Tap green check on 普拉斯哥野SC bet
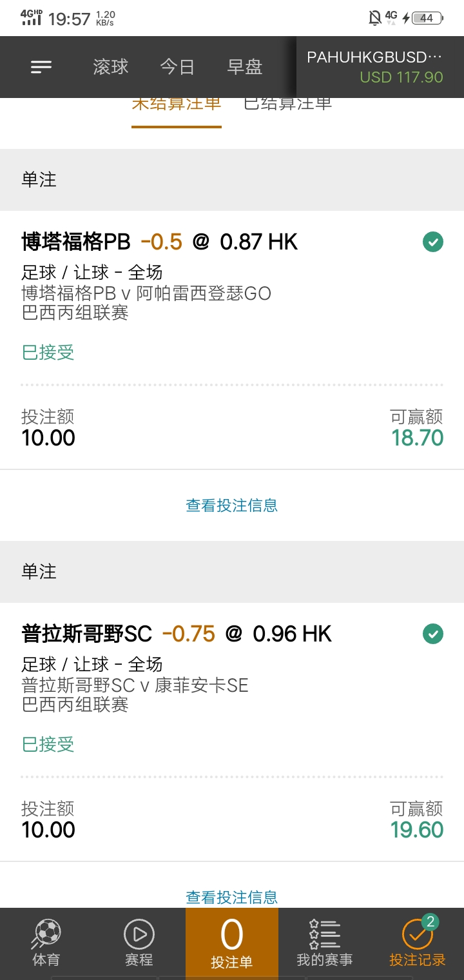The width and height of the screenshot is (464, 980). [x=433, y=634]
